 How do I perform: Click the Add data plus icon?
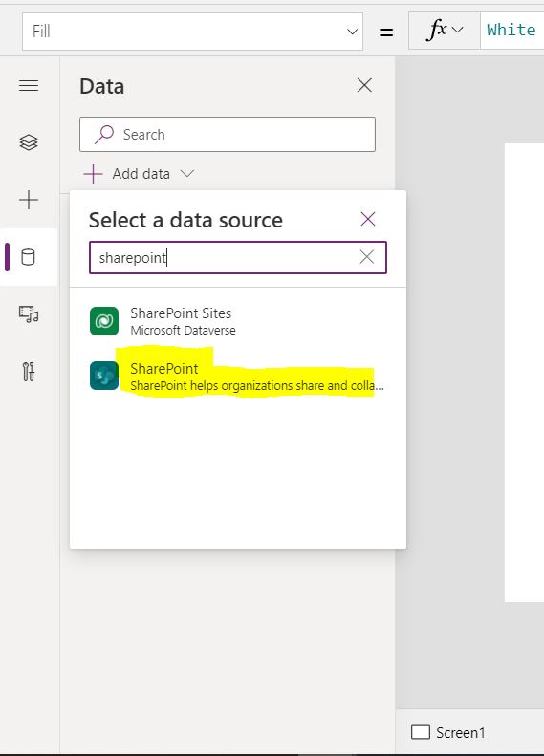point(93,174)
